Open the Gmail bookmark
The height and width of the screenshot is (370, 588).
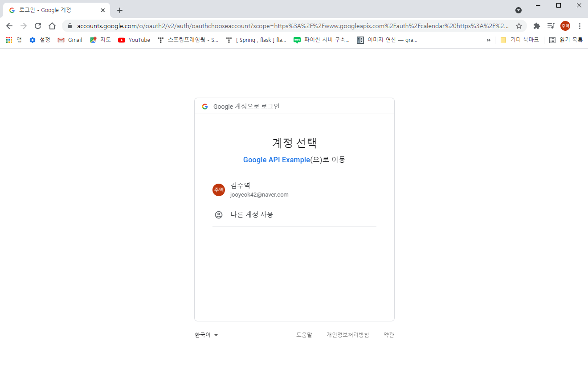pos(70,40)
